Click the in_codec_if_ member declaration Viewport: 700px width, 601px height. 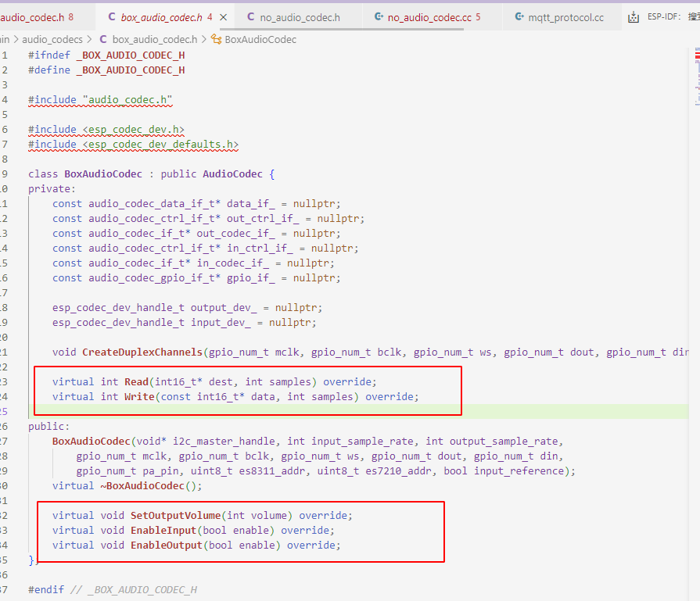193,263
